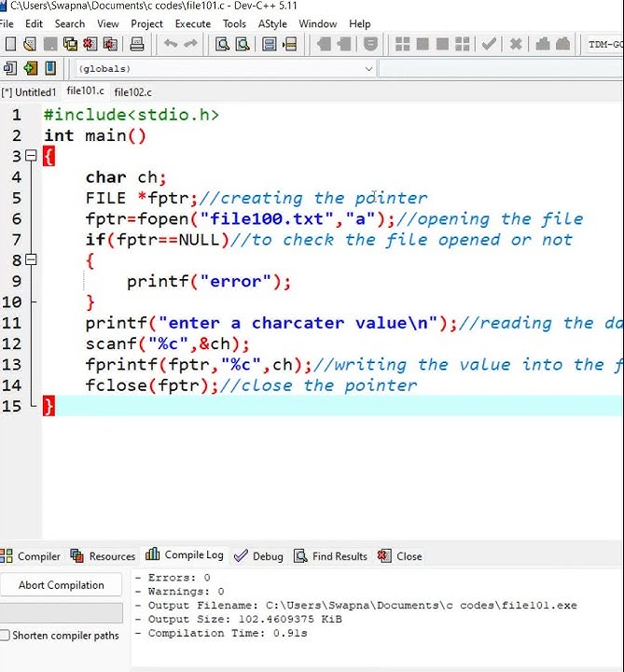
Task: Click the Close file icon with the red X
Action: 90,44
